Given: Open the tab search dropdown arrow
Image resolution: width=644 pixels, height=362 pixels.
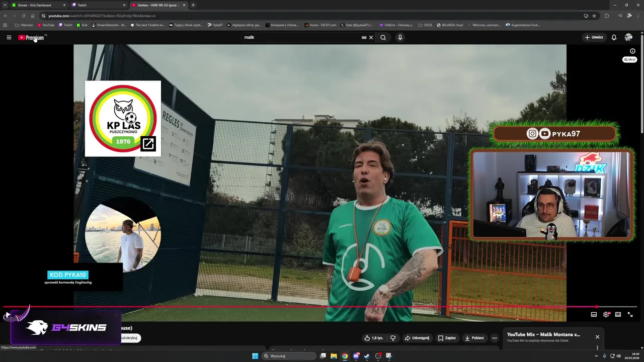Looking at the screenshot, I should point(5,5).
